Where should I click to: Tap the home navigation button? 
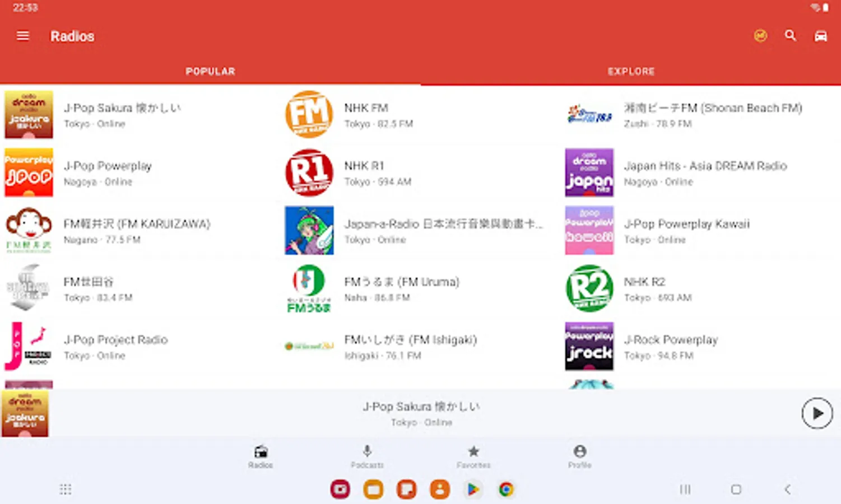point(736,489)
